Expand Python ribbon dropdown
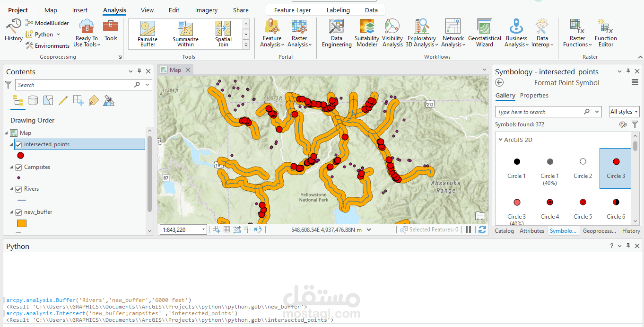The height and width of the screenshot is (327, 644). click(59, 35)
